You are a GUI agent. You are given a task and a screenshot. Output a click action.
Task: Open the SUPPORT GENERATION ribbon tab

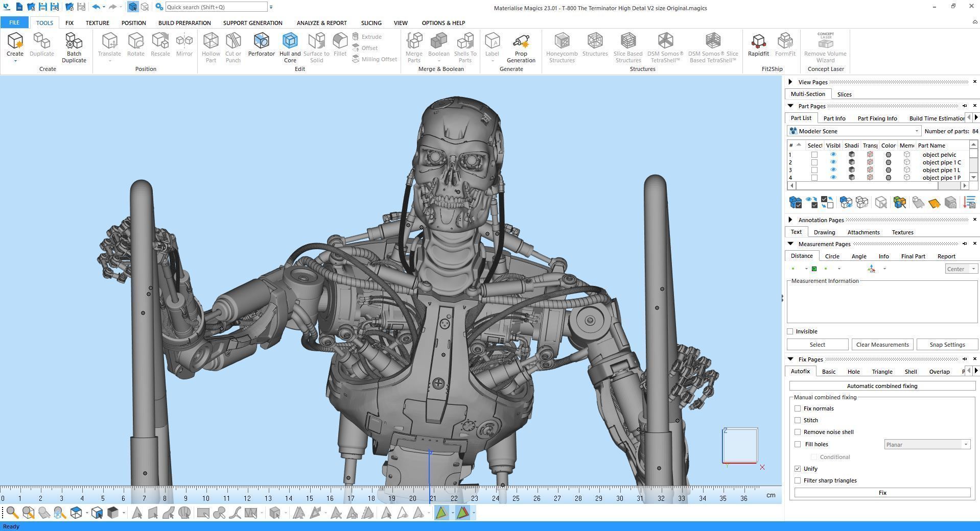point(252,23)
